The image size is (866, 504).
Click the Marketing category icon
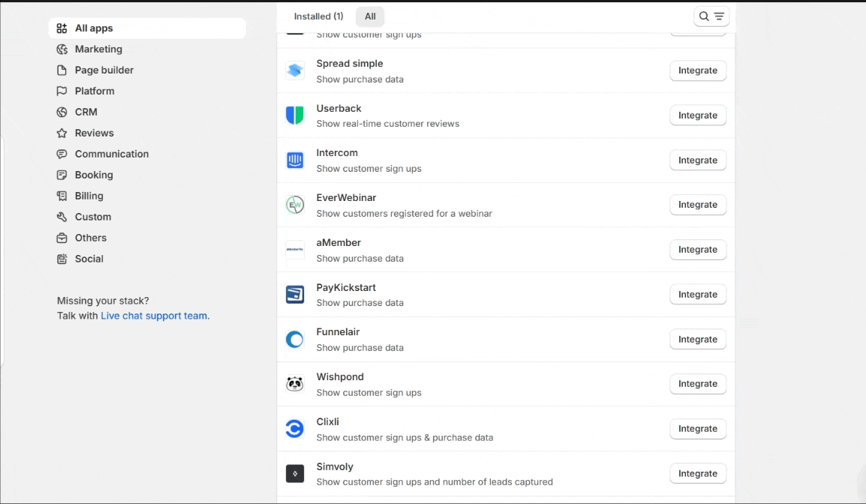[62, 49]
